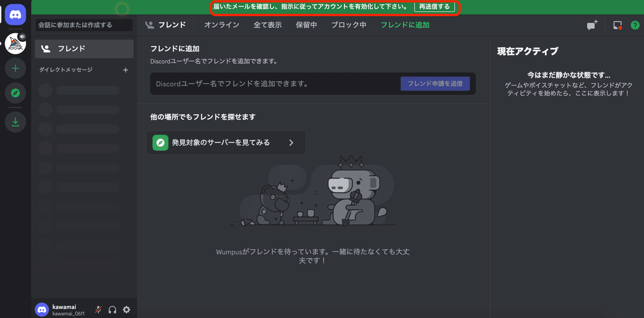
Task: Click the 現在アクティブ heading
Action: [528, 51]
